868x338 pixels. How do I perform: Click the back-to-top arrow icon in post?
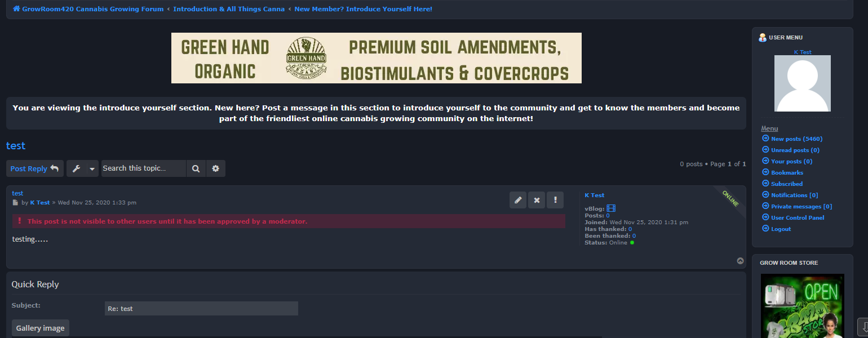pos(740,261)
